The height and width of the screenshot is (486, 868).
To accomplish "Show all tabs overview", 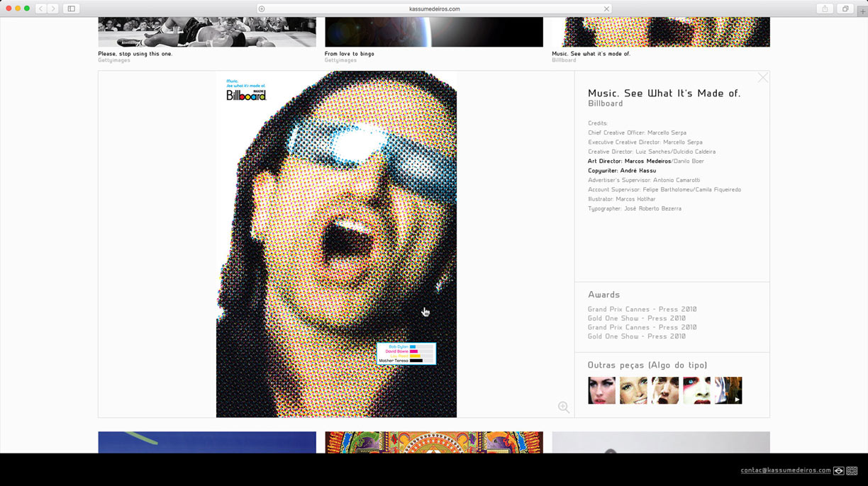I will (845, 9).
